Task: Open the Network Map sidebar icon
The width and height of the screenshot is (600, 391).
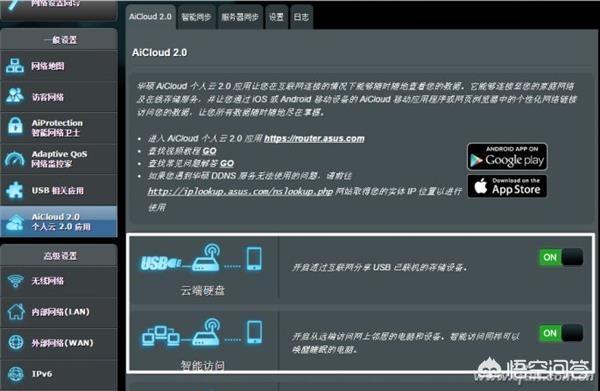Action: [15, 66]
